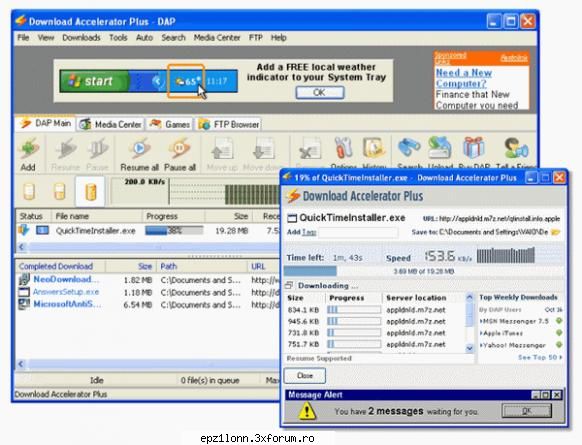Open the Need a New Computer? ad link

(464, 78)
